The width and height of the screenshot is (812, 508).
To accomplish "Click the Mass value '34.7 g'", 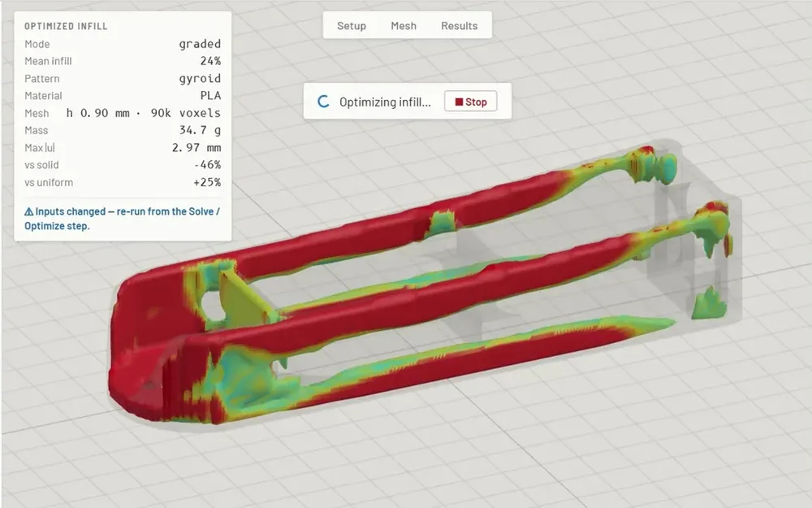I will (x=200, y=130).
